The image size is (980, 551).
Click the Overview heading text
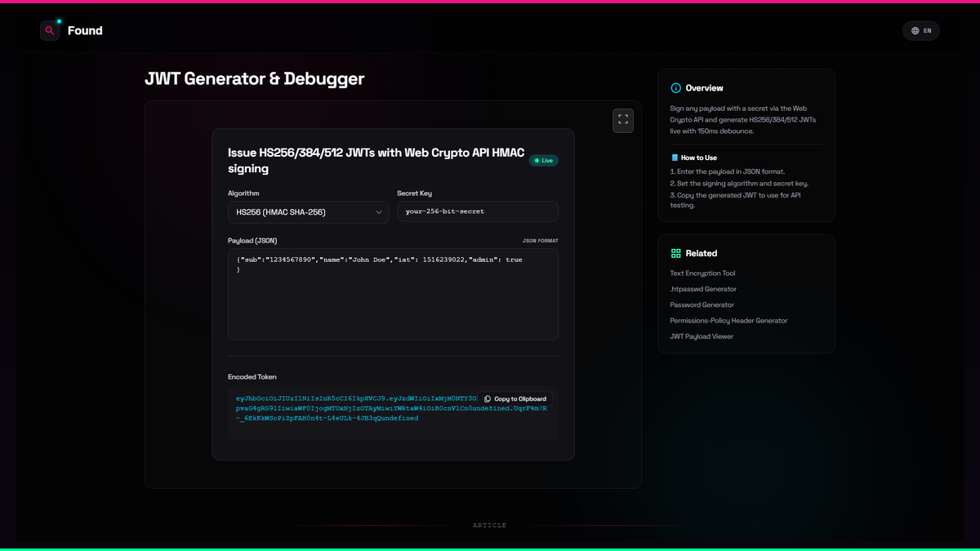(x=705, y=88)
